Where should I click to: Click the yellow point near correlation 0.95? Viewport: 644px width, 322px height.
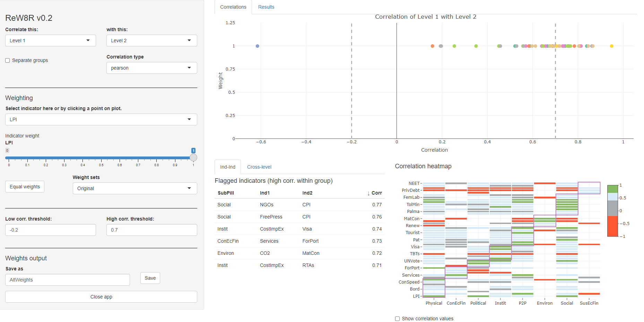click(611, 46)
